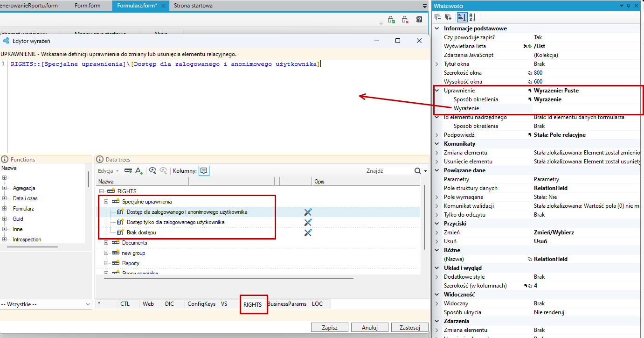The width and height of the screenshot is (644, 338).
Task: Open the Strona startowa tab
Action: tap(193, 6)
